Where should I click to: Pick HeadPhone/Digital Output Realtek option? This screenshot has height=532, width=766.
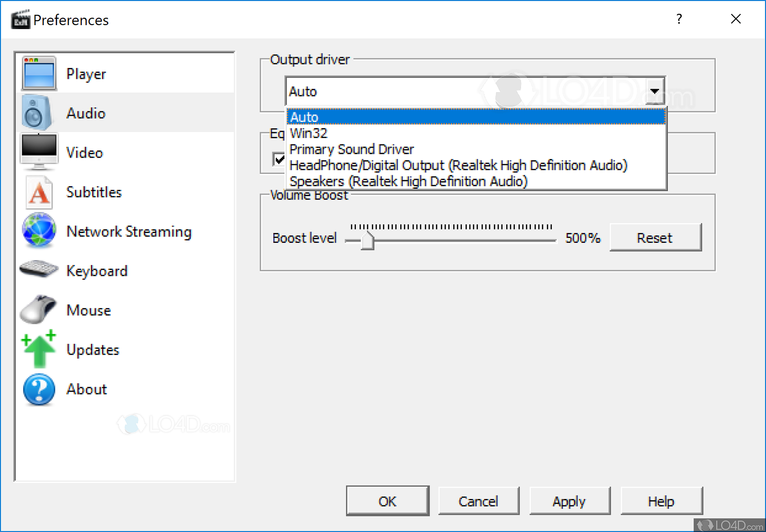[458, 165]
